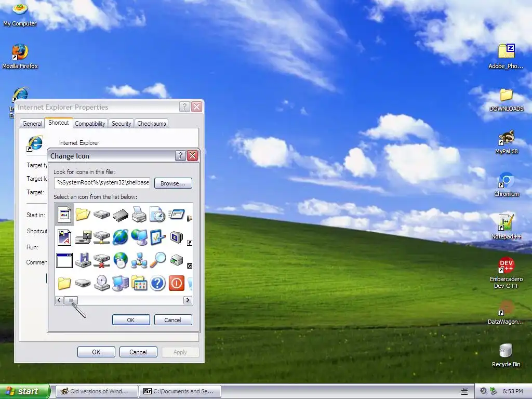Select the globe with orbit ring icon

(121, 237)
